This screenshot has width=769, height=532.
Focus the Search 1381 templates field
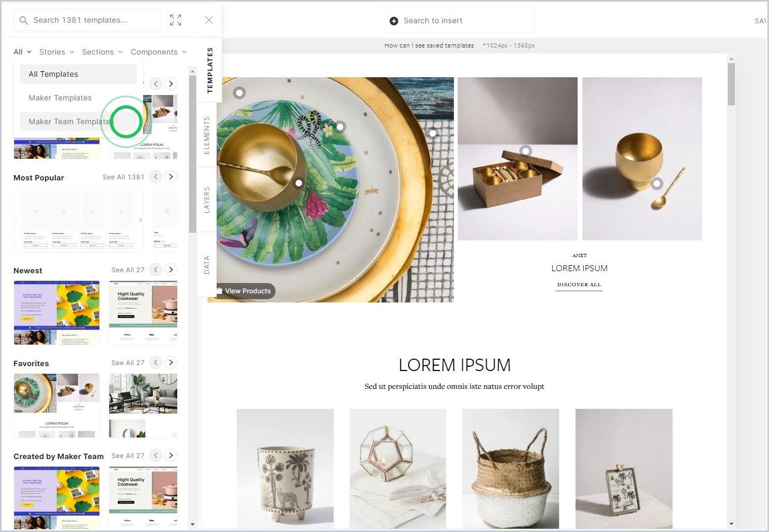(87, 20)
